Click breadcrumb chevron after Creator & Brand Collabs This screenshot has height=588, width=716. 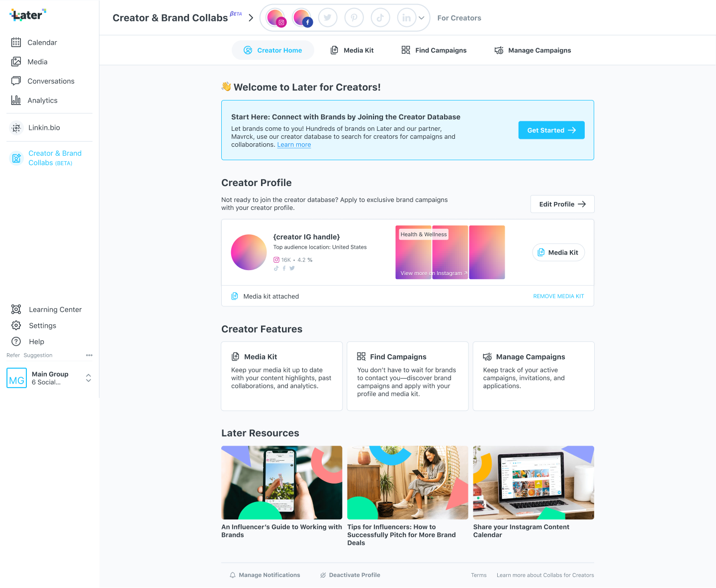click(x=251, y=18)
